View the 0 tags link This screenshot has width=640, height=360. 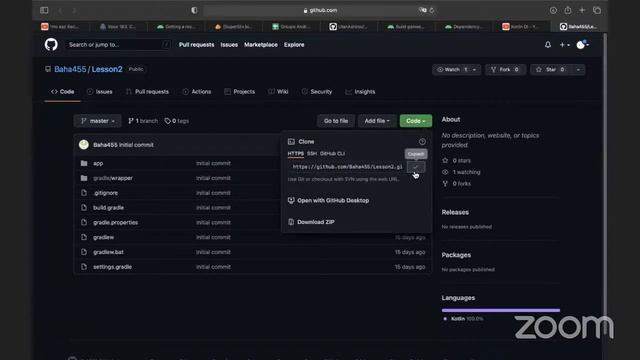[176, 121]
